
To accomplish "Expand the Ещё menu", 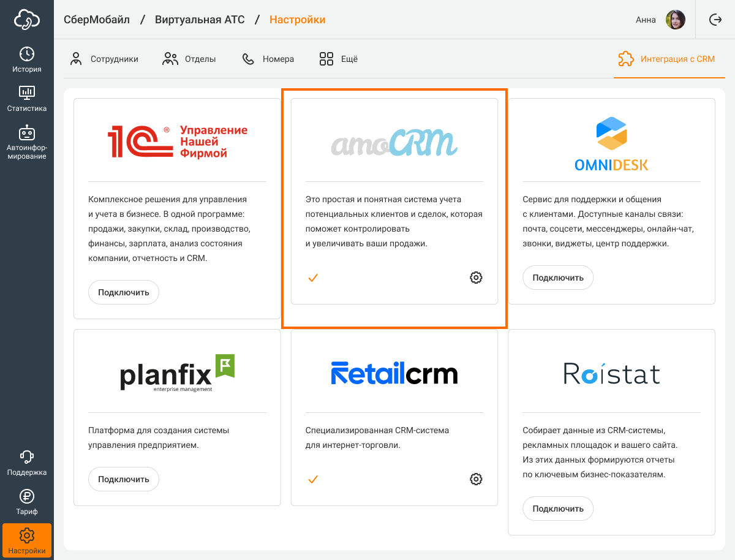I will pyautogui.click(x=338, y=59).
